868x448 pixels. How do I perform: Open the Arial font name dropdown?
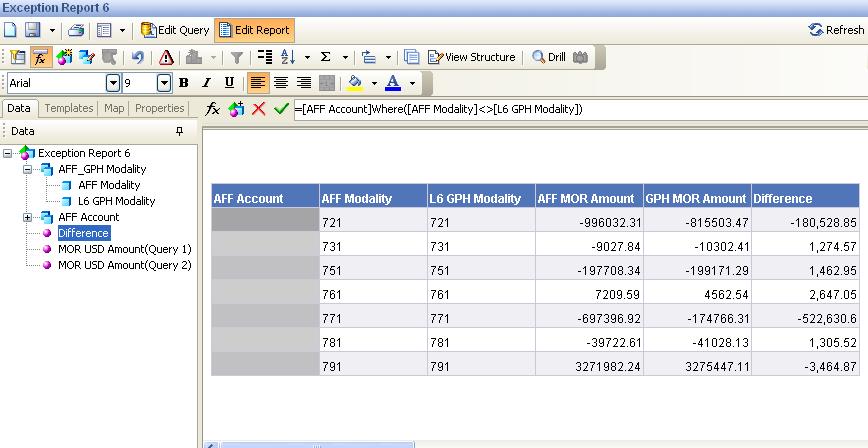(x=113, y=83)
